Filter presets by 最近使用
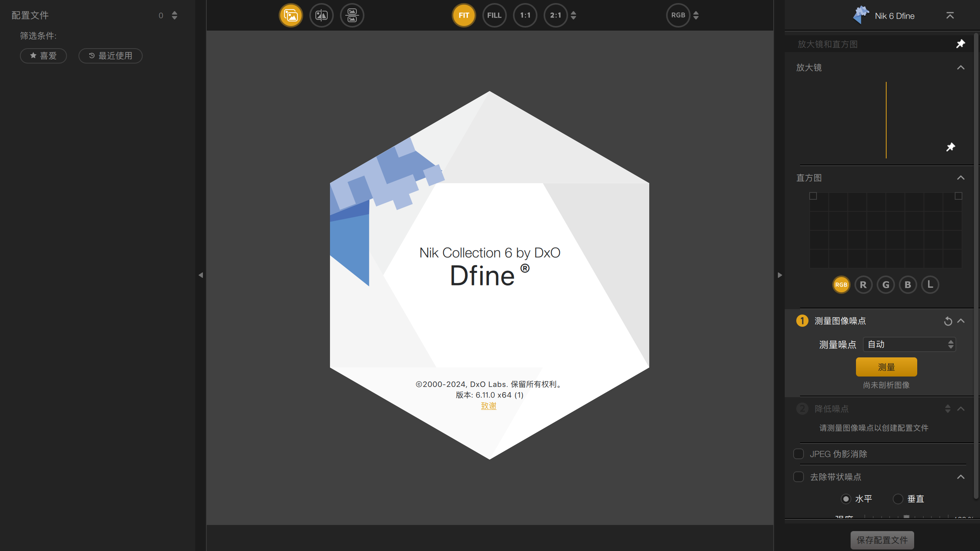Image resolution: width=980 pixels, height=551 pixels. pyautogui.click(x=110, y=56)
